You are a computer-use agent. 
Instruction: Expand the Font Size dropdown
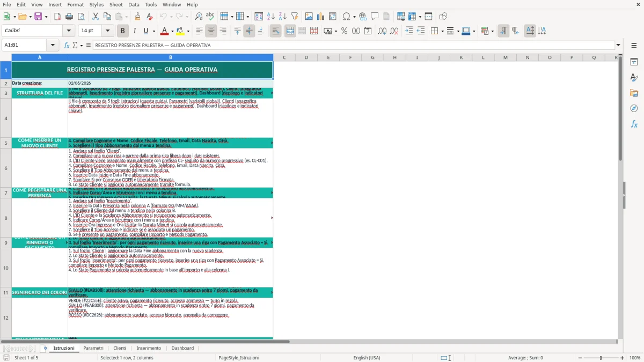[108, 31]
